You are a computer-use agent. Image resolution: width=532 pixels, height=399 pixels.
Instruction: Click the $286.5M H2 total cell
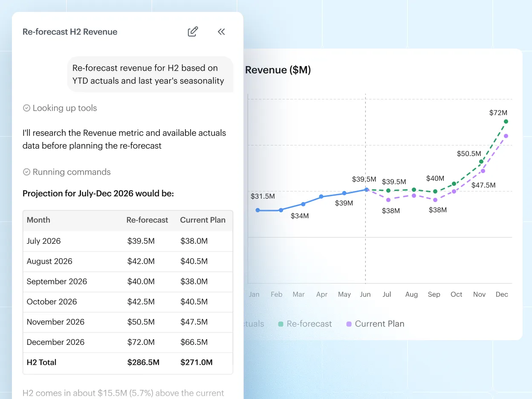click(x=143, y=362)
